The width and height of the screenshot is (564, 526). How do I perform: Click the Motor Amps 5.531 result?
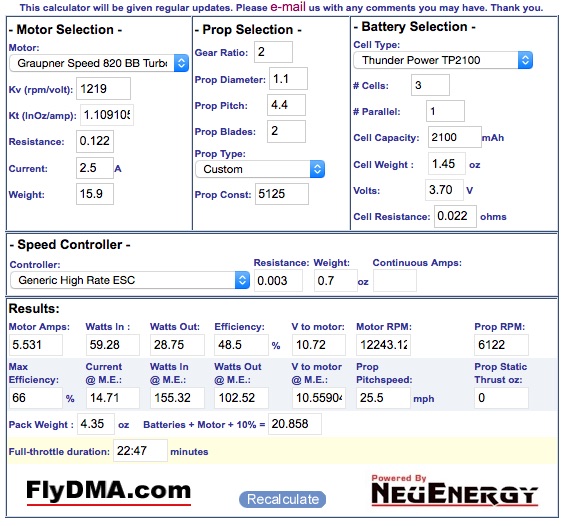pos(36,345)
